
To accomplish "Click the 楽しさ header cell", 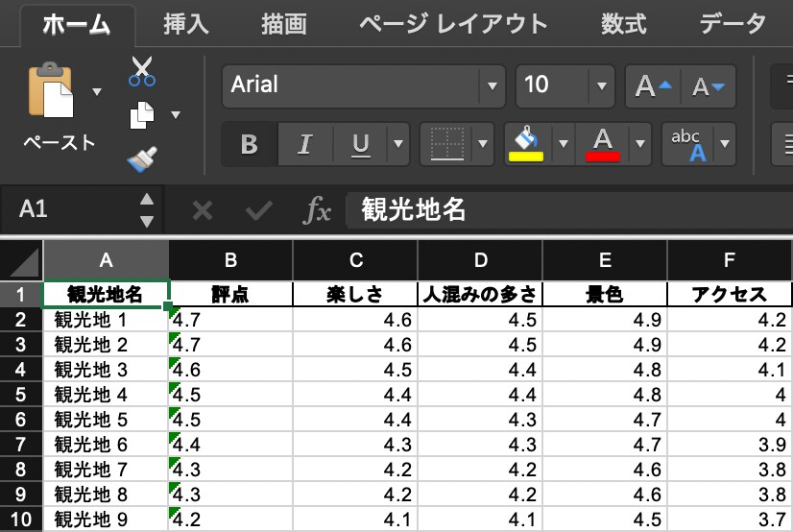I will pyautogui.click(x=355, y=294).
